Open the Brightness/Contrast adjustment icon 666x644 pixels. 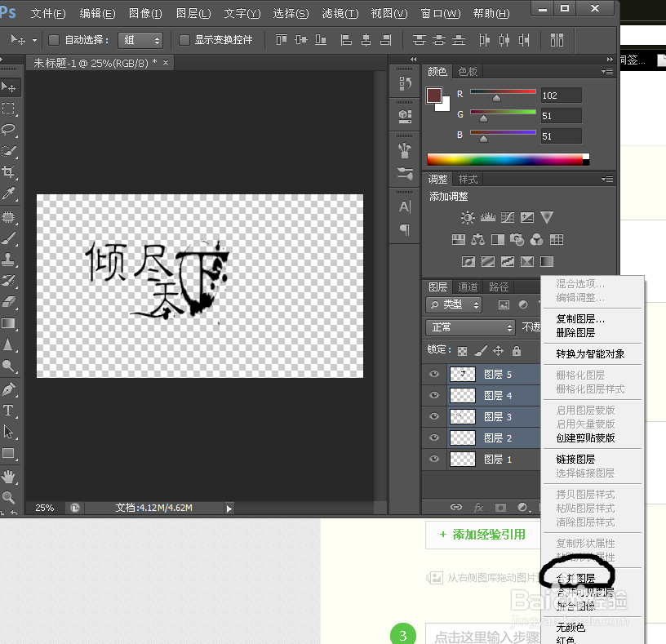coord(467,215)
